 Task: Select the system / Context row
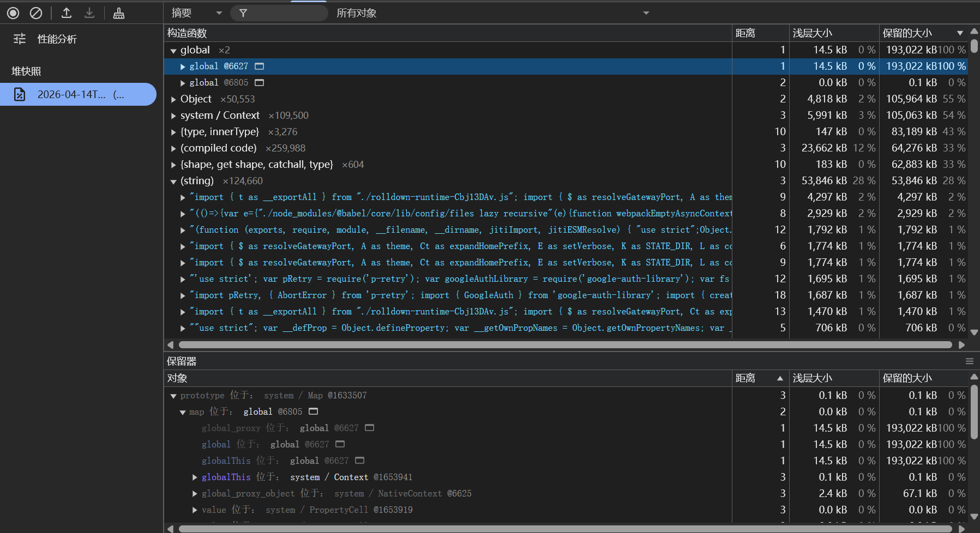pos(220,116)
